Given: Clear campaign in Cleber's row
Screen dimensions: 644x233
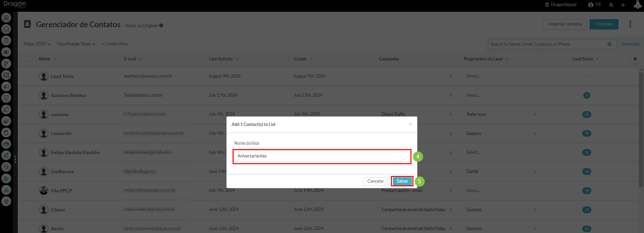Looking at the screenshot, I should tap(451, 210).
